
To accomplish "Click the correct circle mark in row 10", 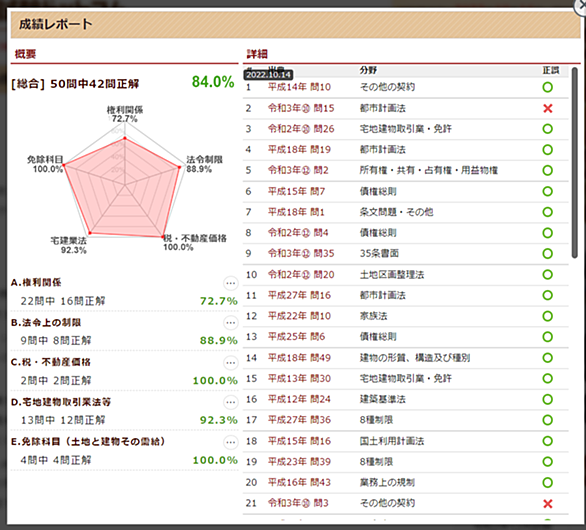I will click(548, 275).
